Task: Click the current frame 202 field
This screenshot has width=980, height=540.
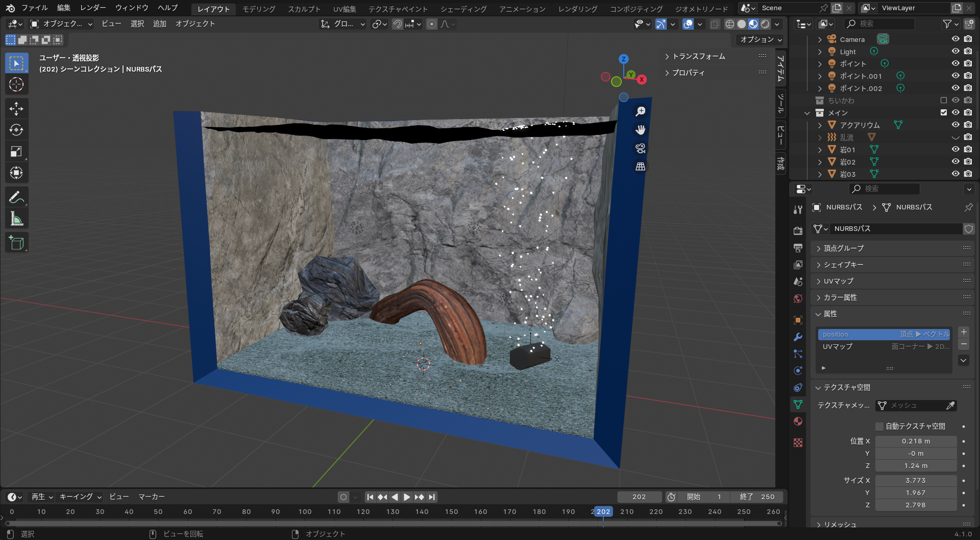Action: [639, 497]
